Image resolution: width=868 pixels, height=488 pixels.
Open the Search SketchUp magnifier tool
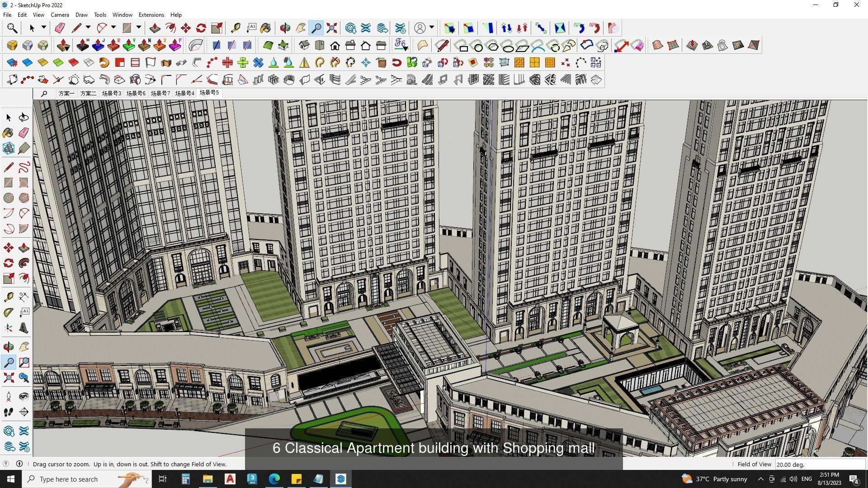point(12,28)
